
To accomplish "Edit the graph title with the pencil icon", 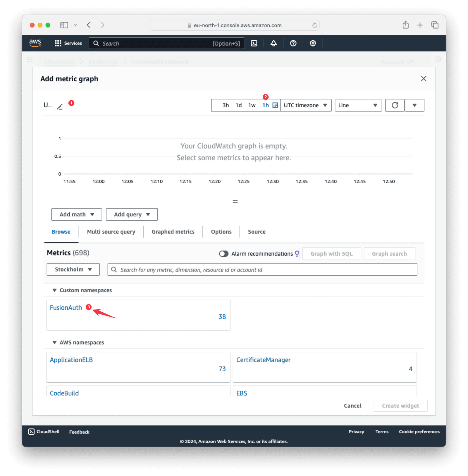I will (x=60, y=107).
